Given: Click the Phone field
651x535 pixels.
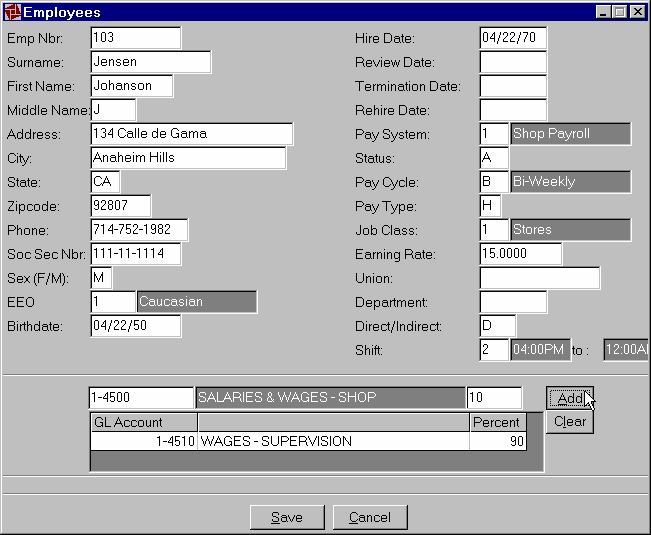Looking at the screenshot, I should tap(139, 230).
